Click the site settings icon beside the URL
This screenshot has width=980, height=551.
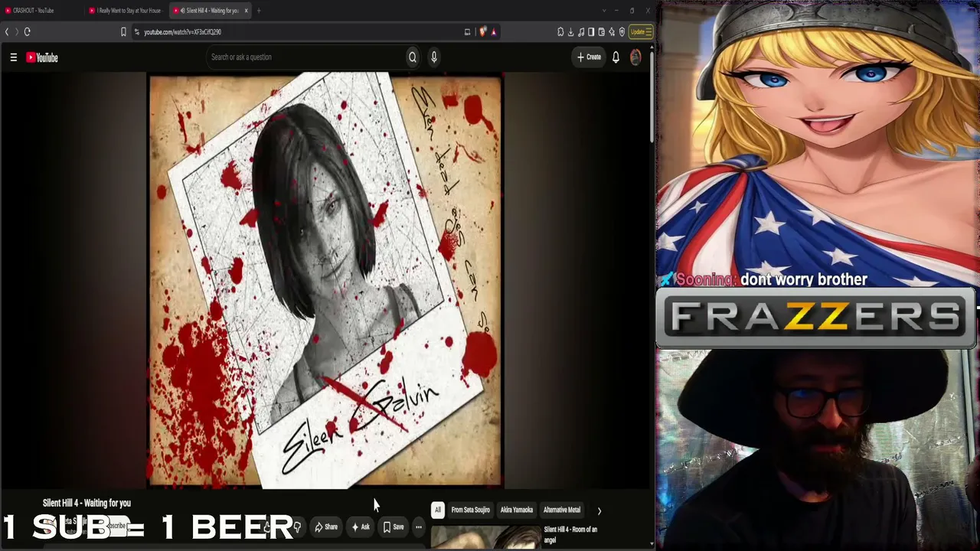point(136,31)
